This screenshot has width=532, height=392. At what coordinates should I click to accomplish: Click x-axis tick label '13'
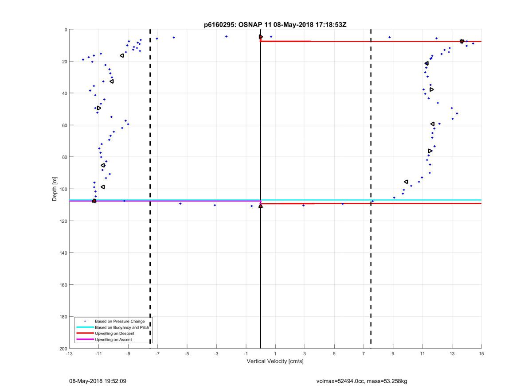click(452, 354)
